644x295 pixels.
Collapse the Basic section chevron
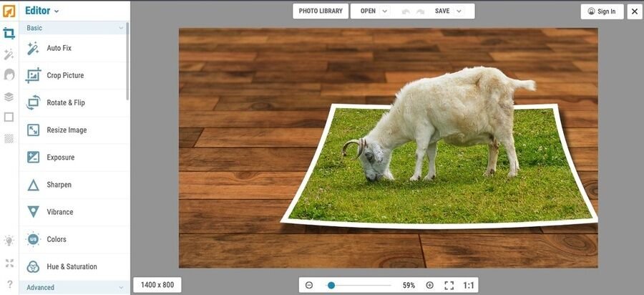click(121, 28)
